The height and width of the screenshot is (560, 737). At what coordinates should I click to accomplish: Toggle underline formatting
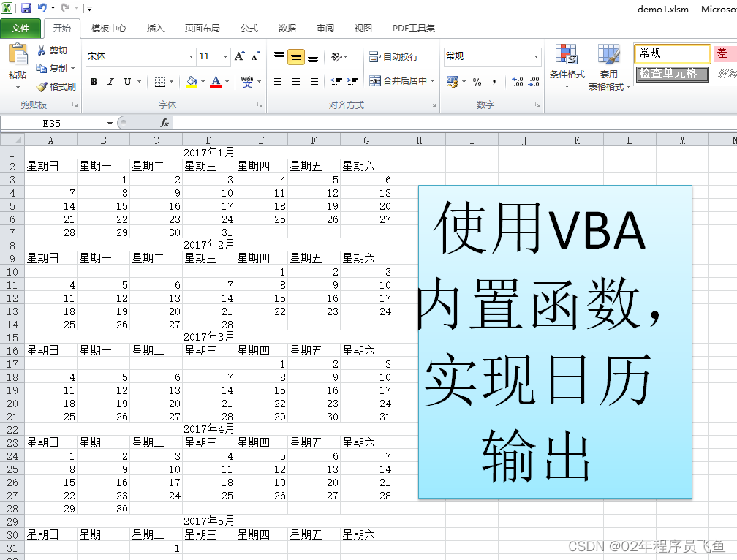[x=127, y=82]
